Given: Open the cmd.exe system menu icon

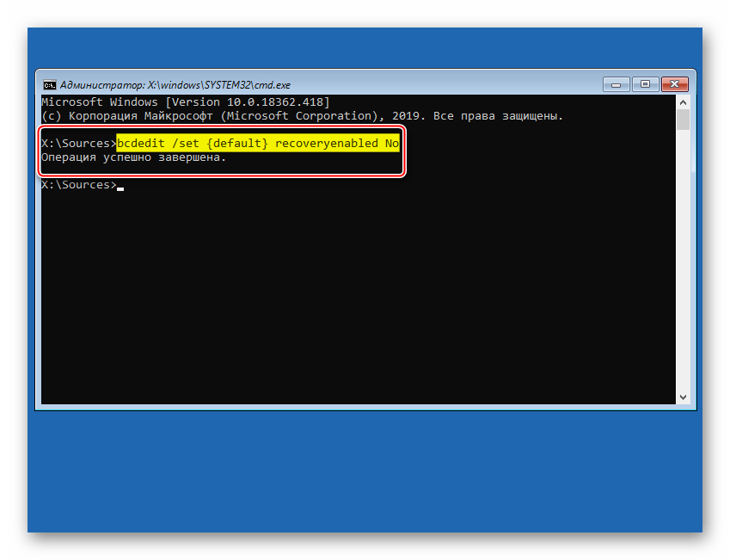Looking at the screenshot, I should (x=50, y=85).
